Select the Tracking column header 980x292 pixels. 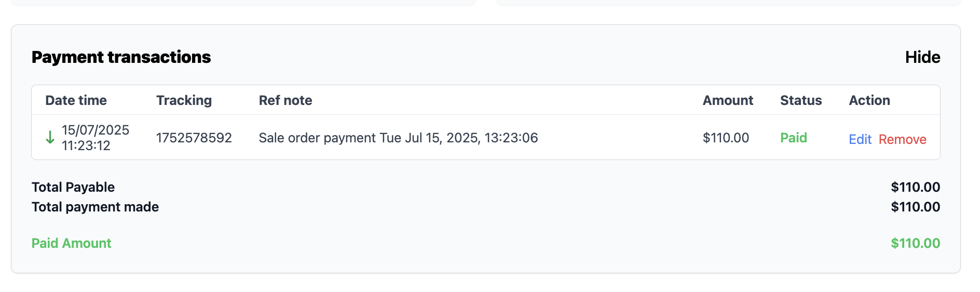pos(184,100)
